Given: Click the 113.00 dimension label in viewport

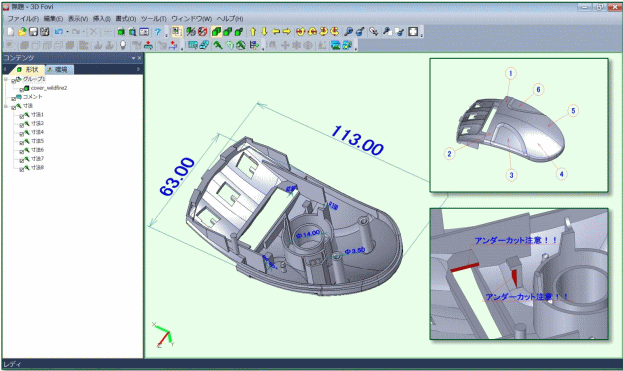Looking at the screenshot, I should tap(357, 140).
